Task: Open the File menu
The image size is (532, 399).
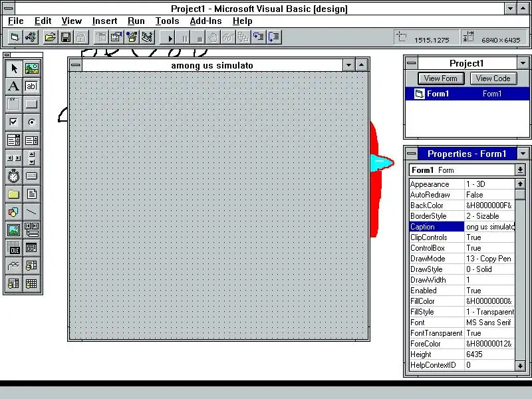Action: click(x=15, y=21)
